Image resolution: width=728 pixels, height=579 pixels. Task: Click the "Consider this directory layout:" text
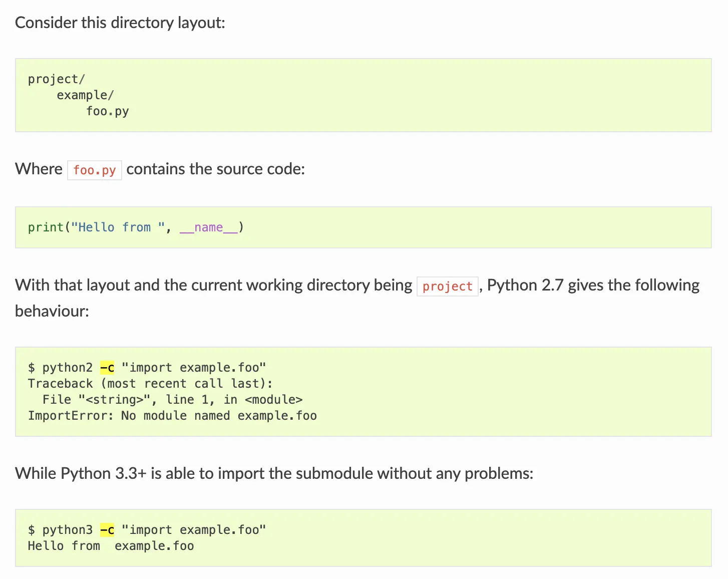120,23
